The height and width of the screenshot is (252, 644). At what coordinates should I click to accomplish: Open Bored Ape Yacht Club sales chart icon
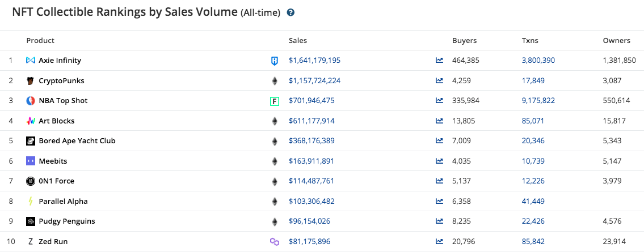click(x=440, y=140)
